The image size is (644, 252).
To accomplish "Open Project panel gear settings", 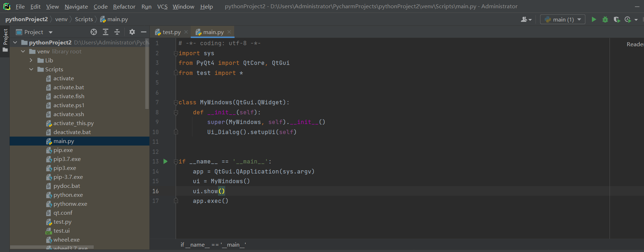I will (132, 32).
